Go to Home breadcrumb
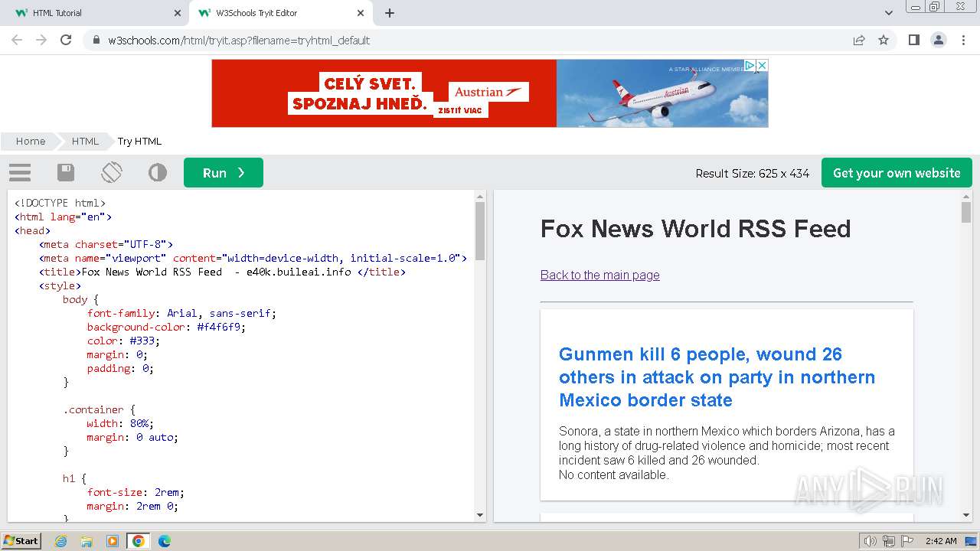Image resolution: width=980 pixels, height=551 pixels. point(31,141)
